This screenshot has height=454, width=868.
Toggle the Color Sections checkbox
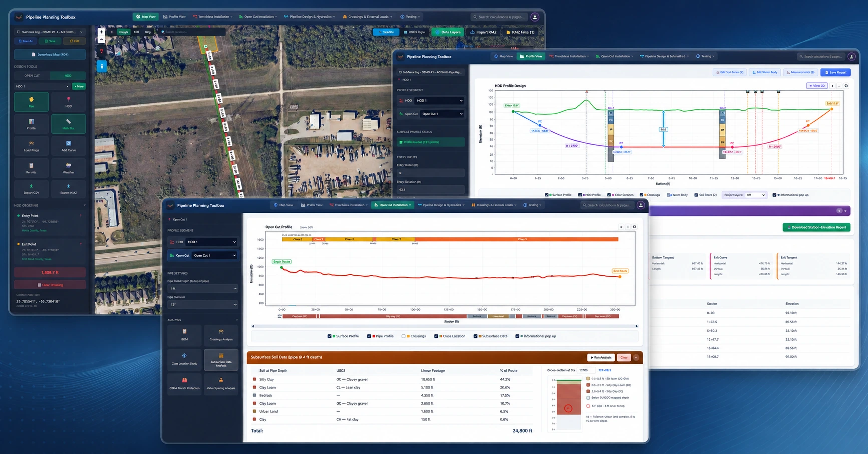609,195
